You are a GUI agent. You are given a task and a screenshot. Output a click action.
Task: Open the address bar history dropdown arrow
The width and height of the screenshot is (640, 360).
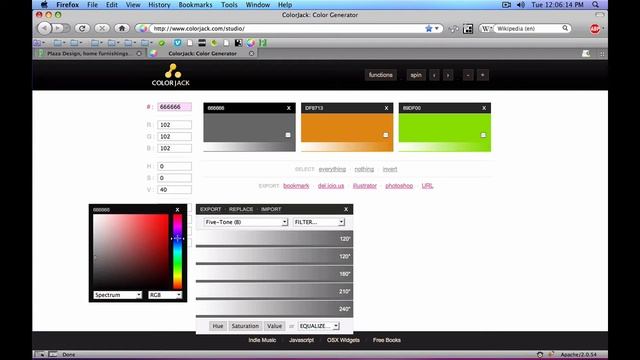pyautogui.click(x=437, y=29)
